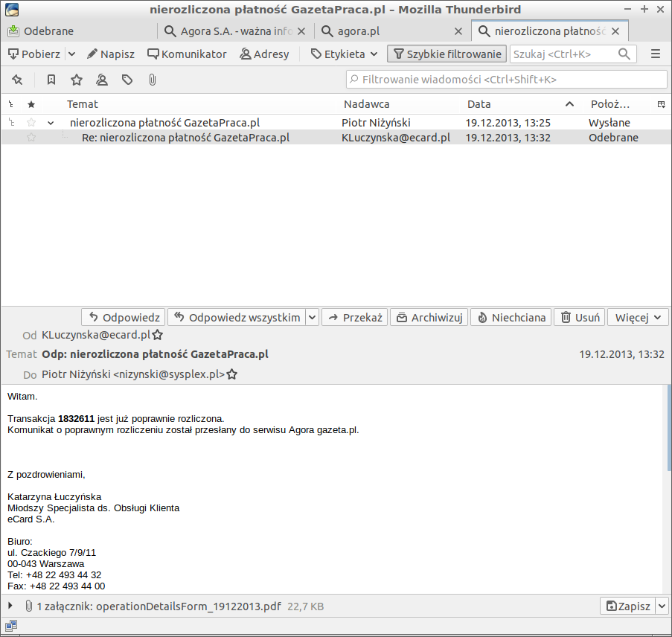Click the Wysłane location cell
Viewport: 672px width, 637px height.
(609, 123)
